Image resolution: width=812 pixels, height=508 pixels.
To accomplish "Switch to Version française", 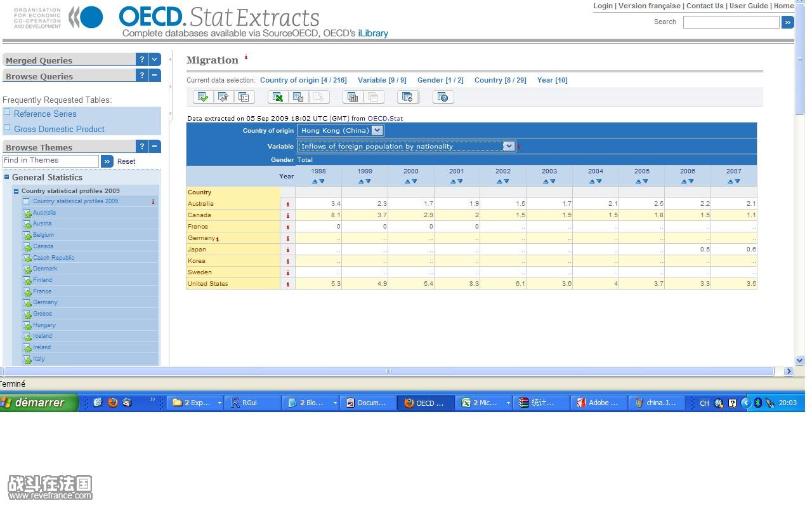I will (649, 6).
